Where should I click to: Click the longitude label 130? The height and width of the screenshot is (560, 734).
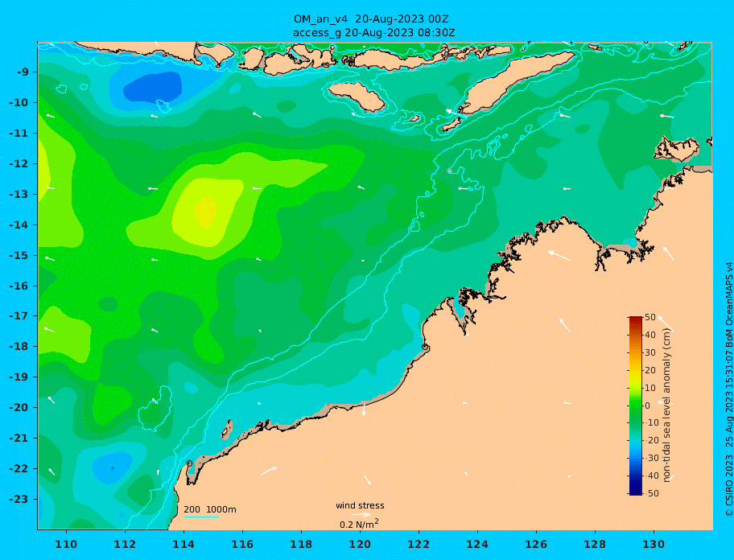tap(654, 544)
